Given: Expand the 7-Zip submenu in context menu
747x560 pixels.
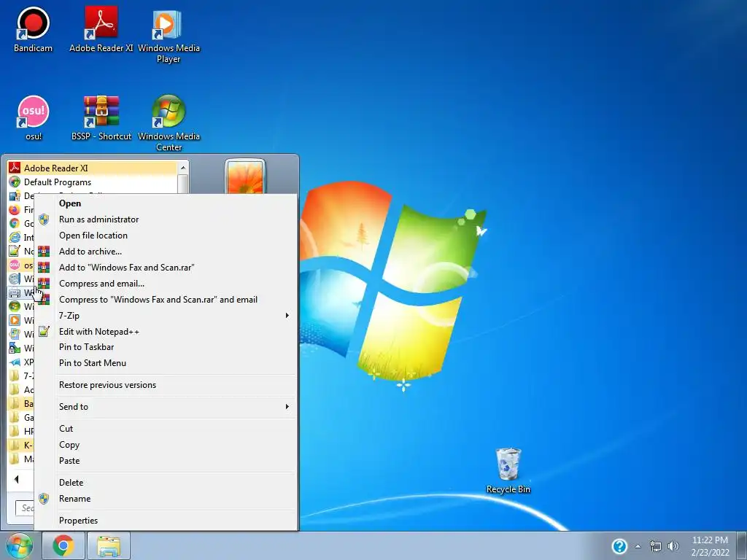Looking at the screenshot, I should coord(166,315).
